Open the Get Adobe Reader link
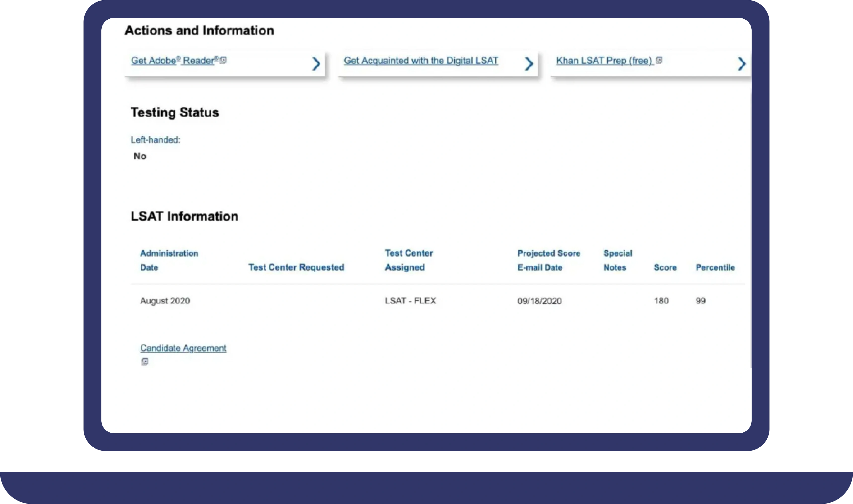The width and height of the screenshot is (853, 504). click(174, 60)
